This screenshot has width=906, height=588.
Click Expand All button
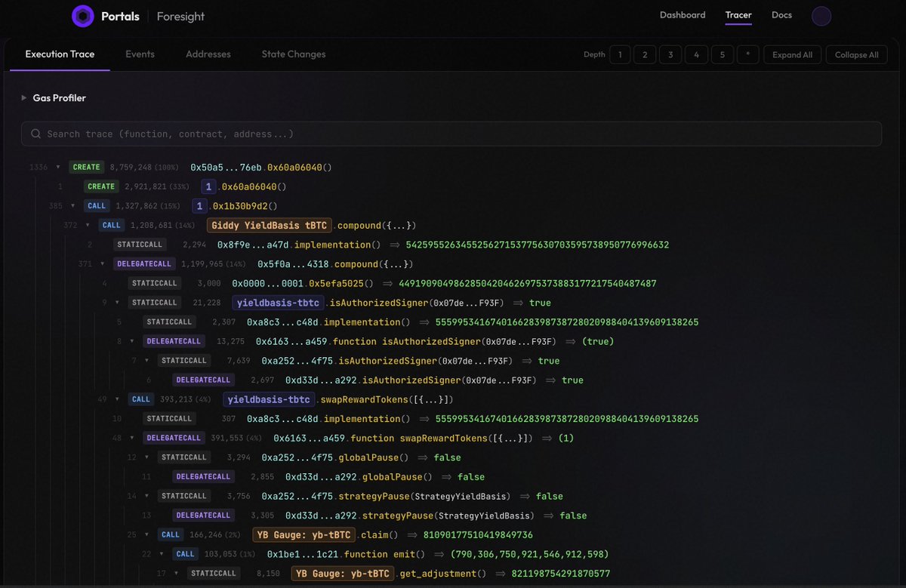(792, 54)
